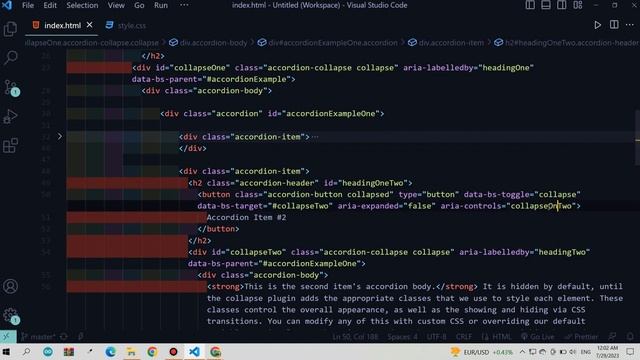
Task: Open the red recorder app in taskbar
Action: (173, 352)
